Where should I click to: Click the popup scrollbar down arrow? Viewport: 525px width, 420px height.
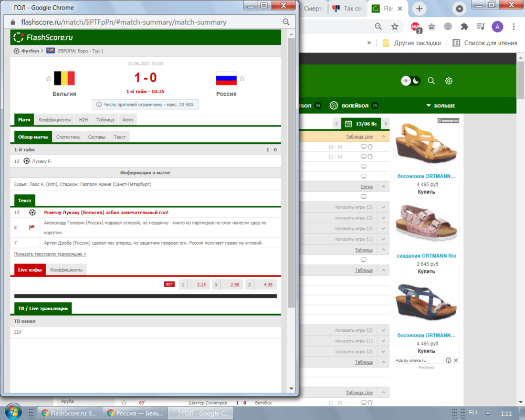291,388
